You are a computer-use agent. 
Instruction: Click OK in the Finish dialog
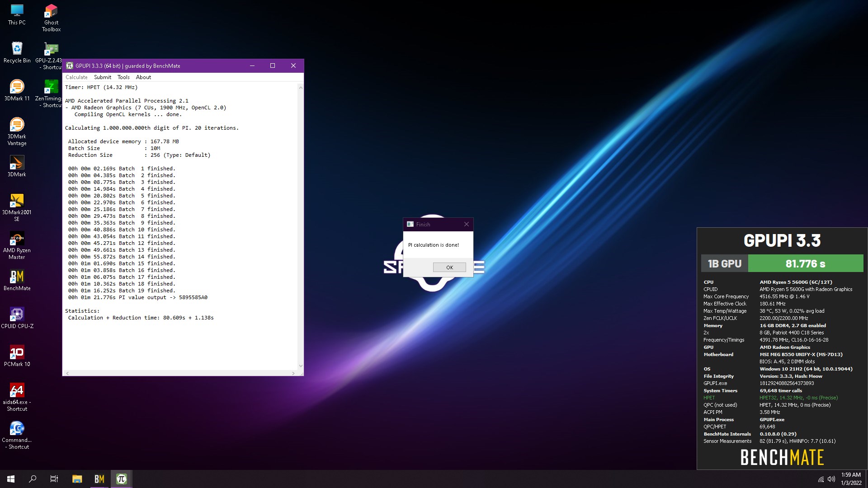[x=449, y=267]
